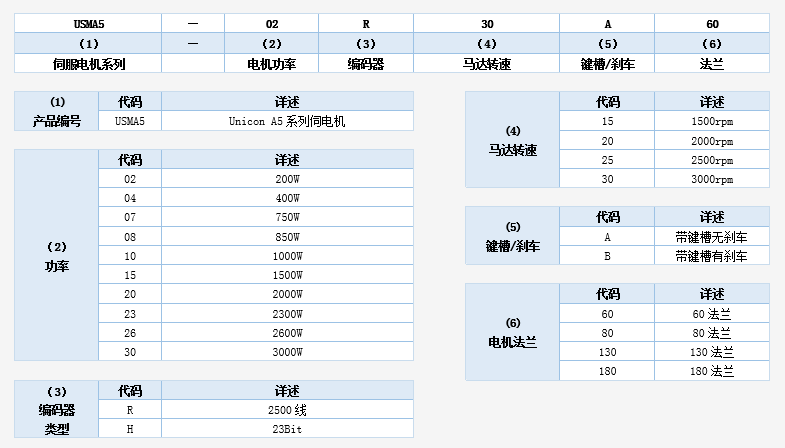Select the 23Bit encoder type cell

coord(287,428)
